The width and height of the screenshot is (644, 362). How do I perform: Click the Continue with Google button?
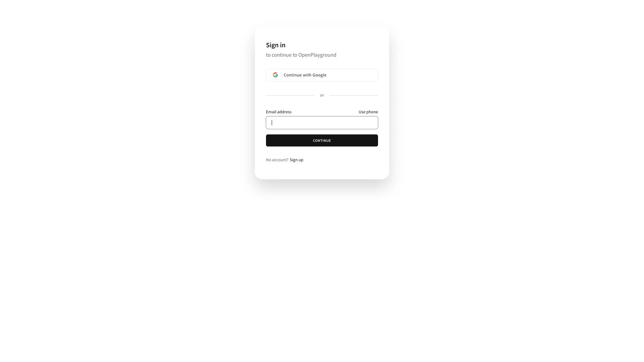point(322,75)
